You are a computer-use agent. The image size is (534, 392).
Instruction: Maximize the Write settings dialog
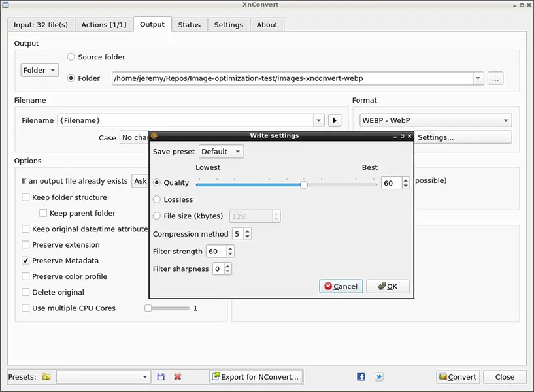(x=402, y=136)
